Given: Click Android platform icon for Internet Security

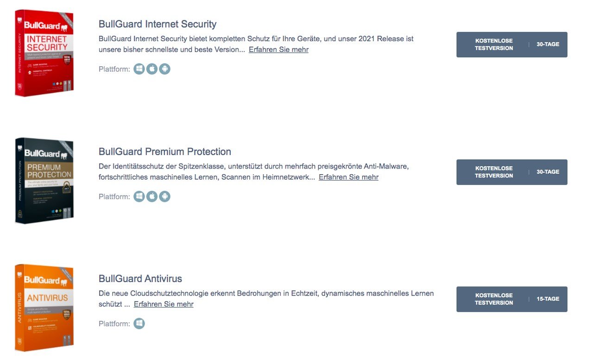Looking at the screenshot, I should (x=164, y=69).
